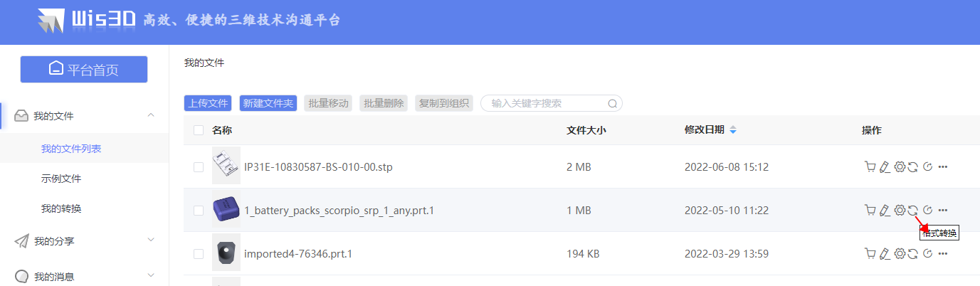Expand the 我的分享 sidebar section

click(x=151, y=240)
